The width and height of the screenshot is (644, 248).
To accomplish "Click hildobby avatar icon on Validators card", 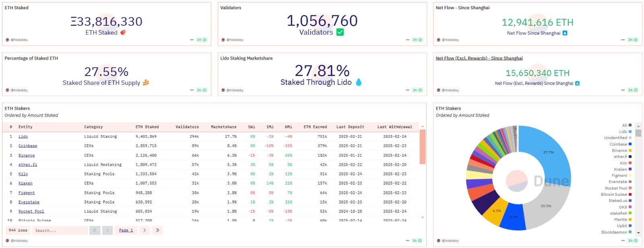I will [x=223, y=40].
